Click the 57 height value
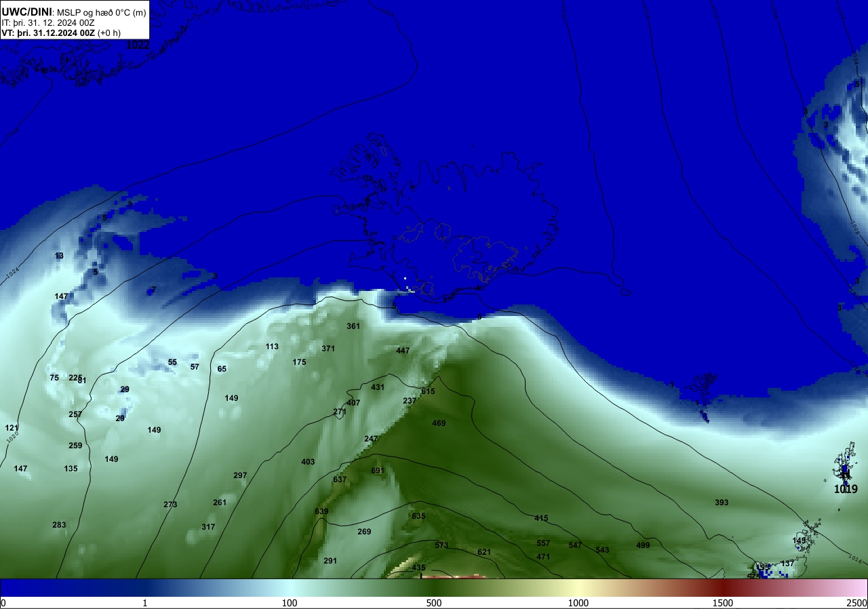Image resolution: width=868 pixels, height=609 pixels. coord(195,367)
